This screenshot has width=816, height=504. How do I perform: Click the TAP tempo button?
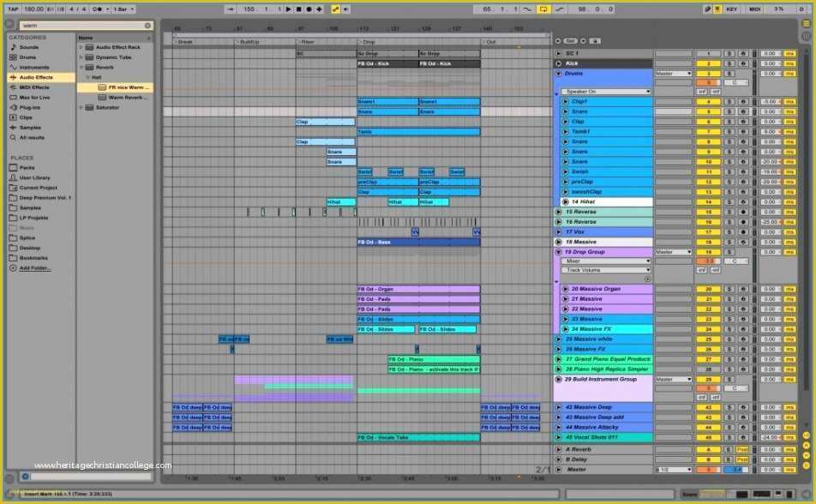click(13, 9)
